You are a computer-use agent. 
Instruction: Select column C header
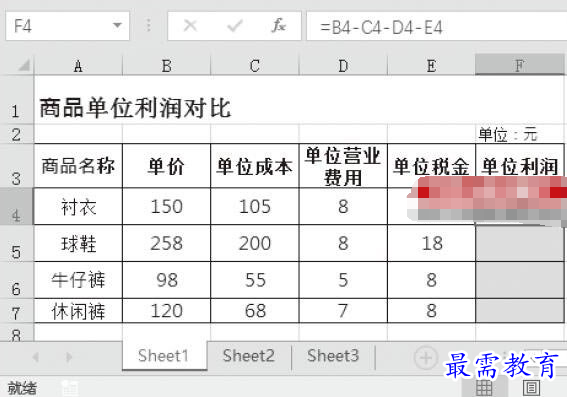click(x=255, y=66)
